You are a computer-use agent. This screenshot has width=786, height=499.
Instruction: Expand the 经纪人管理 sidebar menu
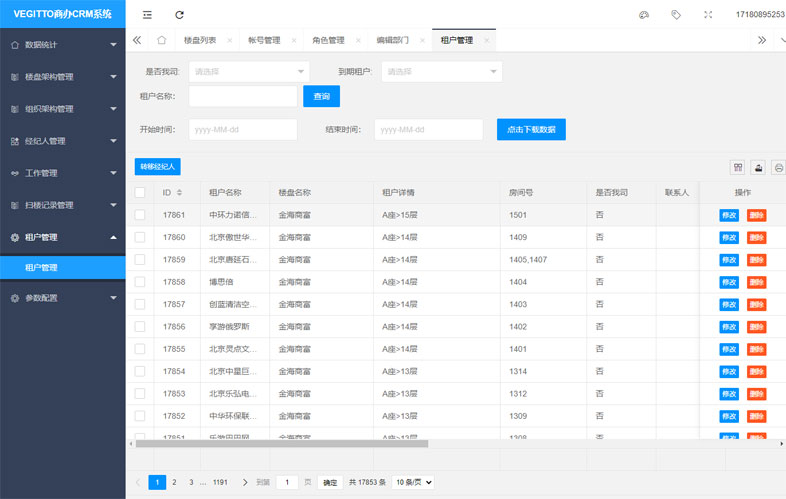[x=63, y=141]
